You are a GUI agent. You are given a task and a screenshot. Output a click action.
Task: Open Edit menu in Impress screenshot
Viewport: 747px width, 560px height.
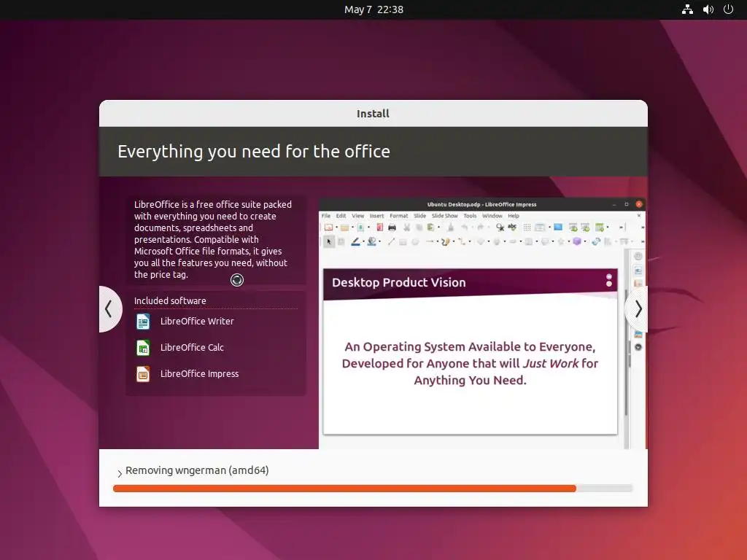point(341,216)
